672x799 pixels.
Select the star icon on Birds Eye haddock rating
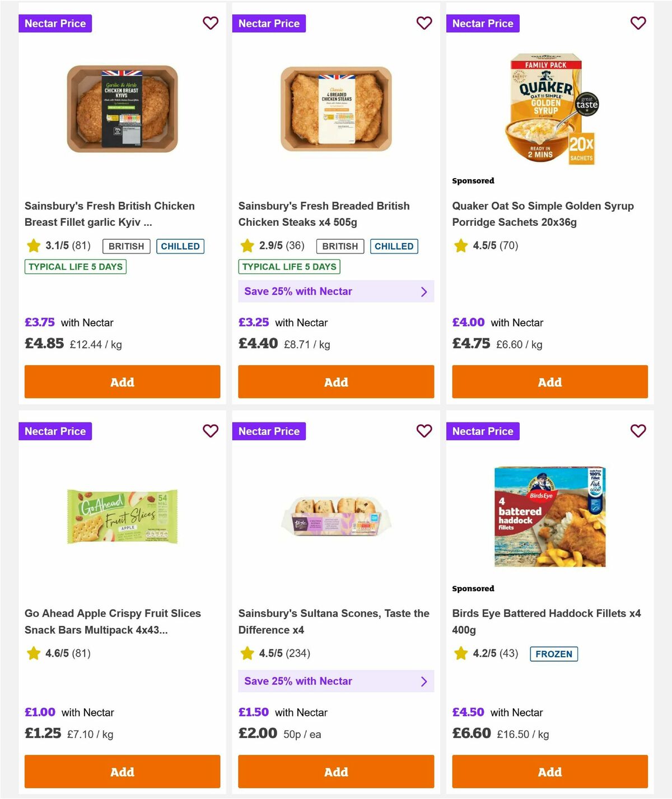(461, 653)
